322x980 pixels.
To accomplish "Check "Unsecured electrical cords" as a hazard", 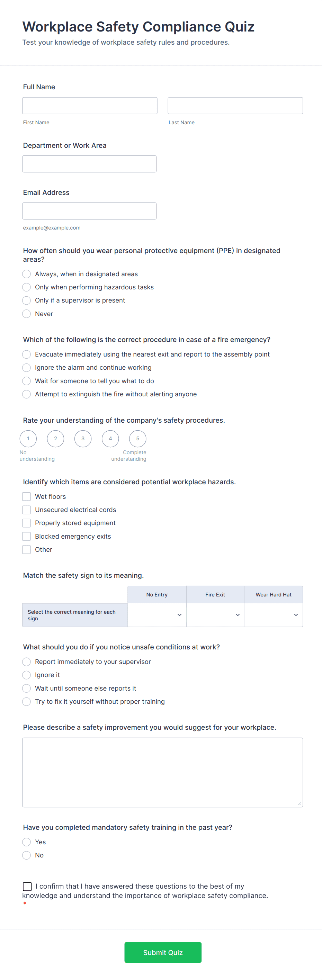I will pyautogui.click(x=26, y=510).
